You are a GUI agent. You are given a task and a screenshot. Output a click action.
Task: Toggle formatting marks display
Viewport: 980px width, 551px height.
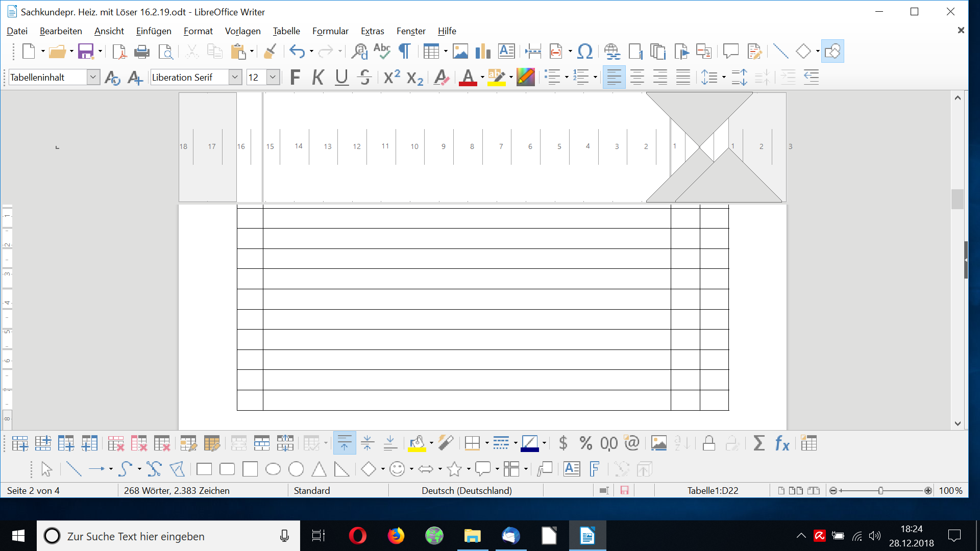tap(404, 51)
